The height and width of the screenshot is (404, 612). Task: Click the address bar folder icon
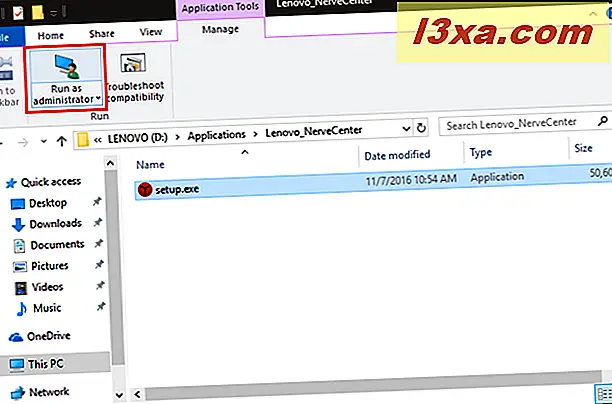(83, 139)
